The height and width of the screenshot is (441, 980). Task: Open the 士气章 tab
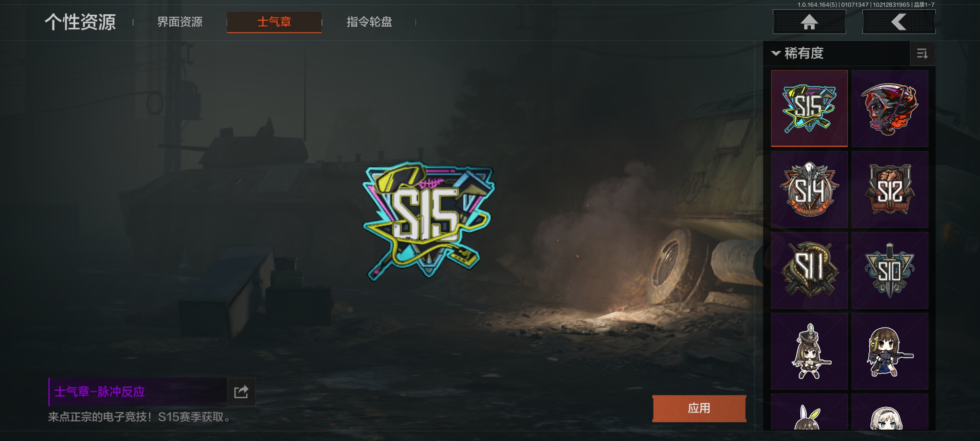(274, 22)
